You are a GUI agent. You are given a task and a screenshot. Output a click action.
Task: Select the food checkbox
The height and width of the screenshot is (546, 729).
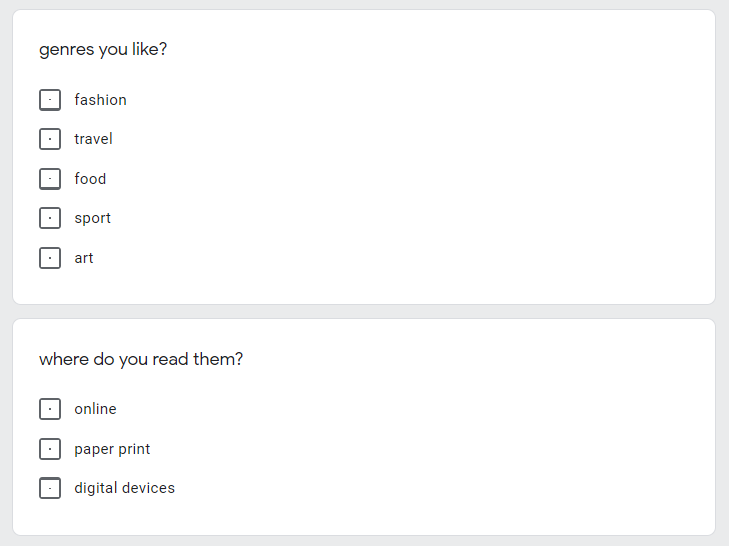[50, 179]
